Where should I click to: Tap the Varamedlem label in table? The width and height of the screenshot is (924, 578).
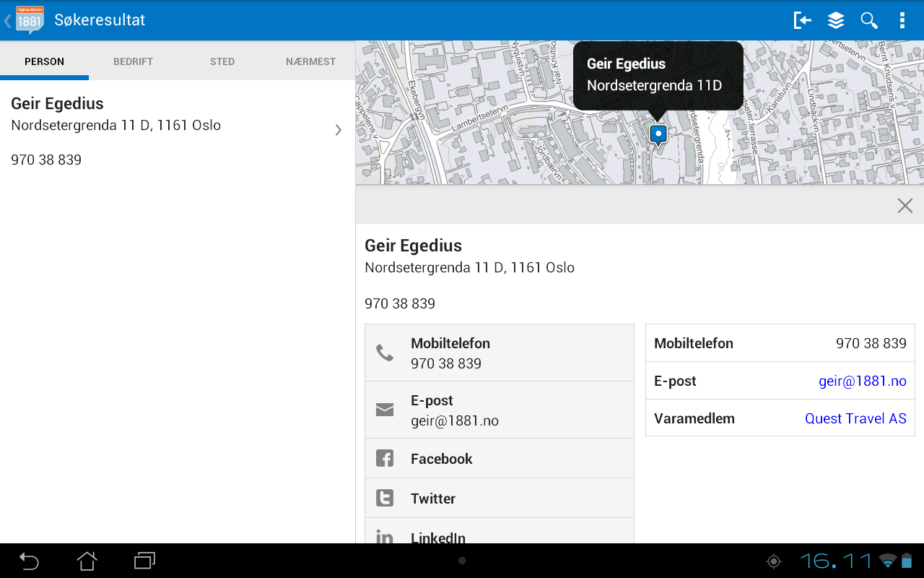click(x=694, y=418)
